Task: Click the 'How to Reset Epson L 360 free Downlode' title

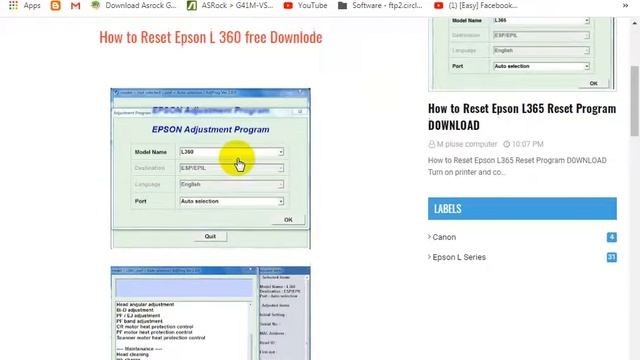Action: pos(211,37)
